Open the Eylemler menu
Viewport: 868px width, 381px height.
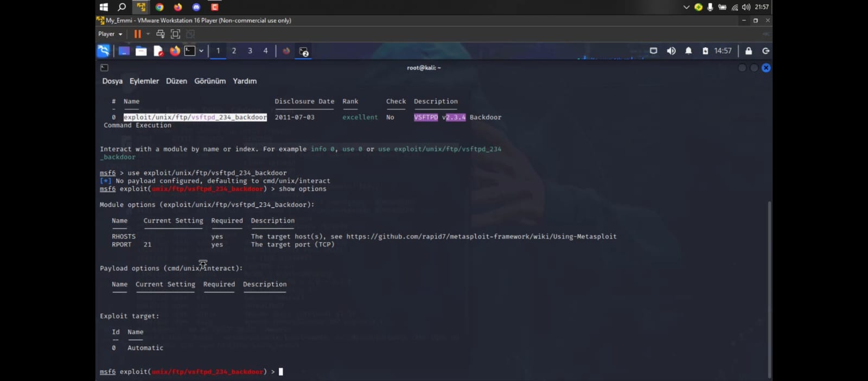coord(144,81)
